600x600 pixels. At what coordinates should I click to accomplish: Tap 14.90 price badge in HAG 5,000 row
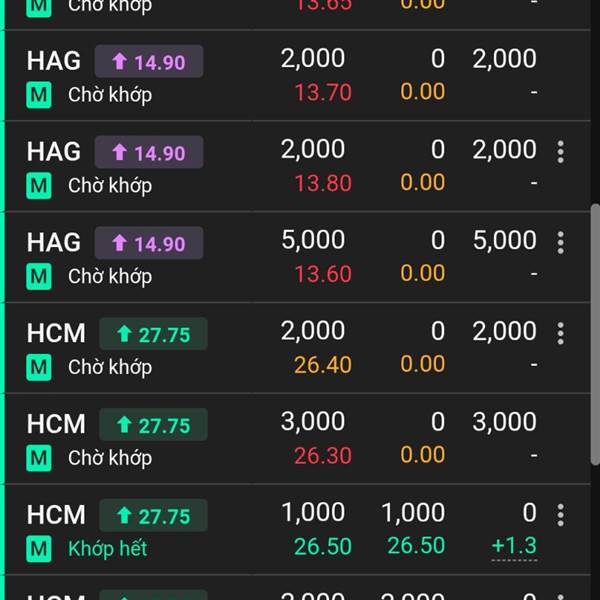click(x=149, y=243)
